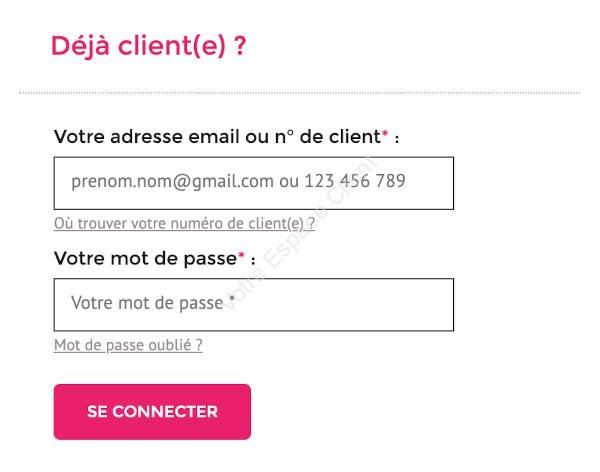The width and height of the screenshot is (600, 472).
Task: Click the word "CONNECTER" on the login button
Action: pos(165,412)
